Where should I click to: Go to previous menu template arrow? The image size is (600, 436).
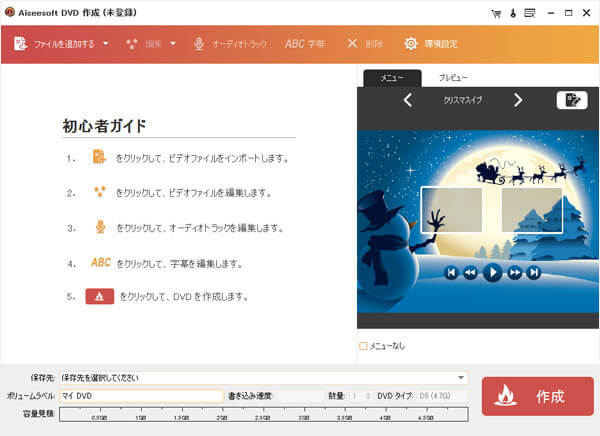(x=408, y=100)
